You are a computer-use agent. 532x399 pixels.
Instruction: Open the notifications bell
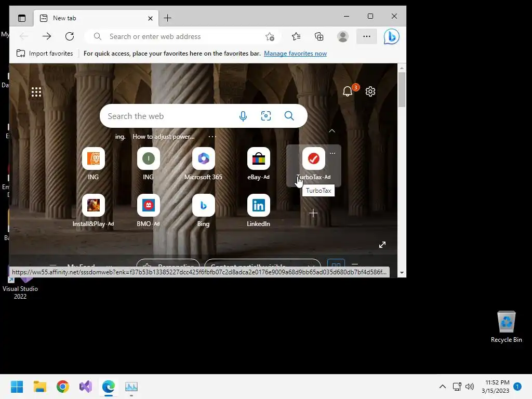point(348,91)
